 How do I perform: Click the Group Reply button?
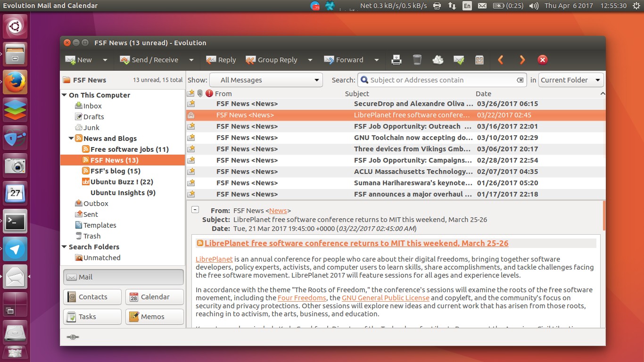coord(272,60)
